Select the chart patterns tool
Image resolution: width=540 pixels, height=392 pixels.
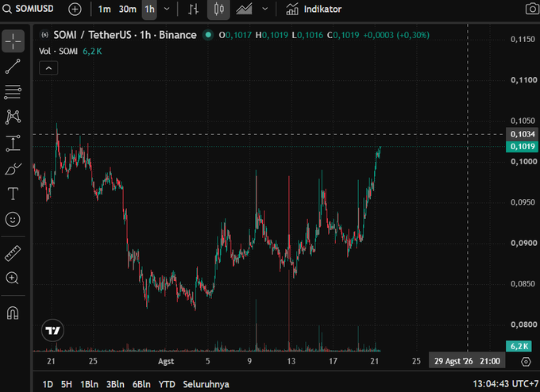13,117
